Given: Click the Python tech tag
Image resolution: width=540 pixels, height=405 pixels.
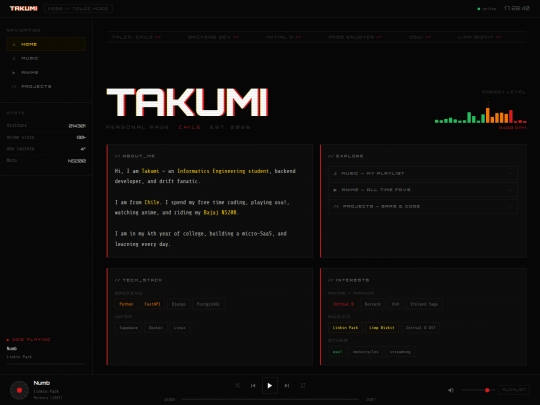Looking at the screenshot, I should tap(126, 304).
